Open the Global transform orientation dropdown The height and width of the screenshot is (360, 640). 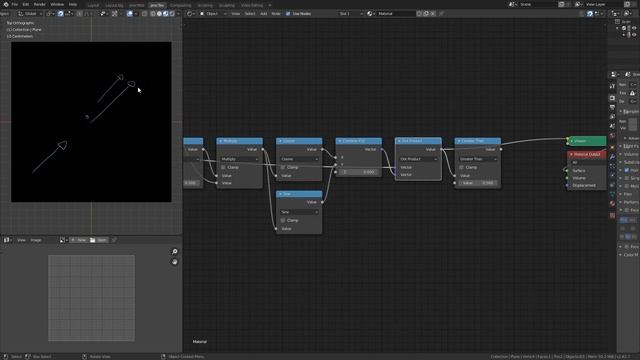[x=29, y=13]
